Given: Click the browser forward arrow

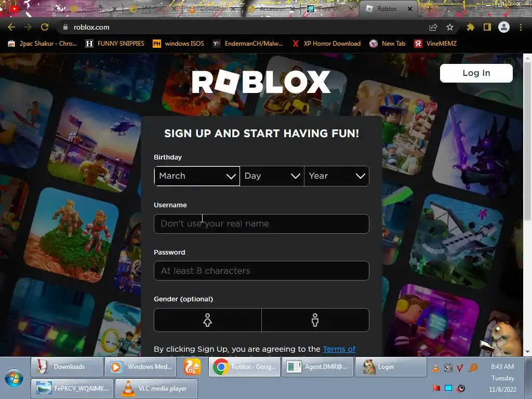Looking at the screenshot, I should pos(28,27).
